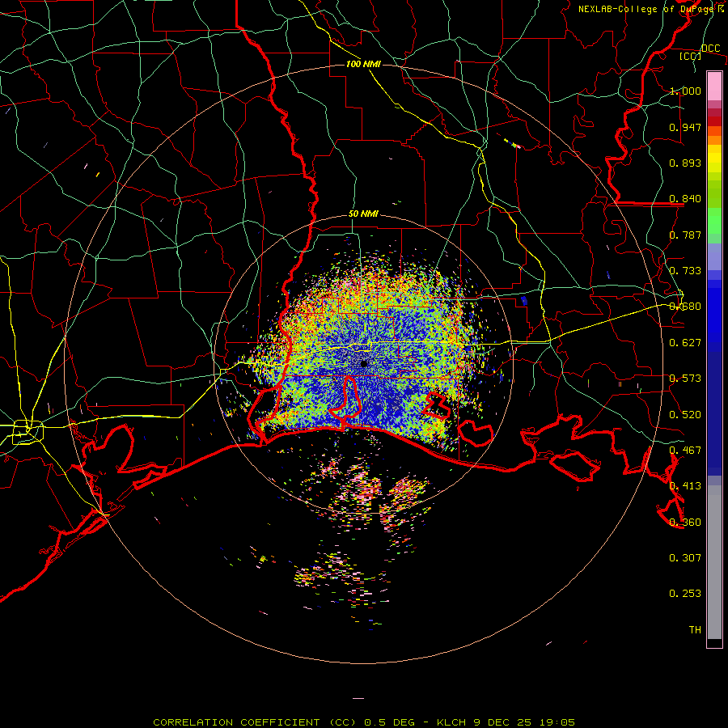Image resolution: width=728 pixels, height=728 pixels.
Task: Select the 0.253 scale value
Action: point(685,594)
